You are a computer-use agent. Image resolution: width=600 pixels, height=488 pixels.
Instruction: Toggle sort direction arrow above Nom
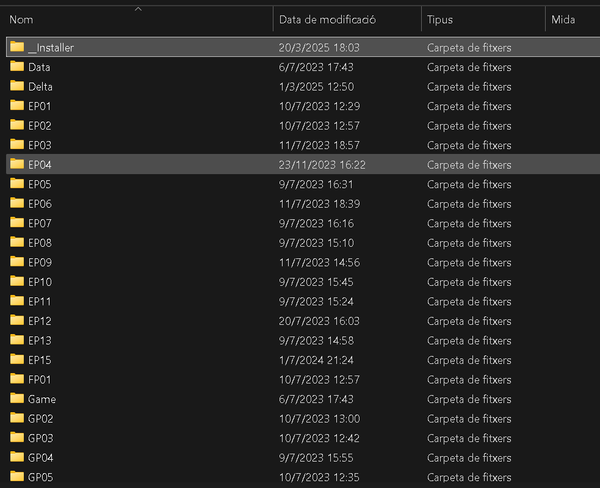tap(139, 9)
